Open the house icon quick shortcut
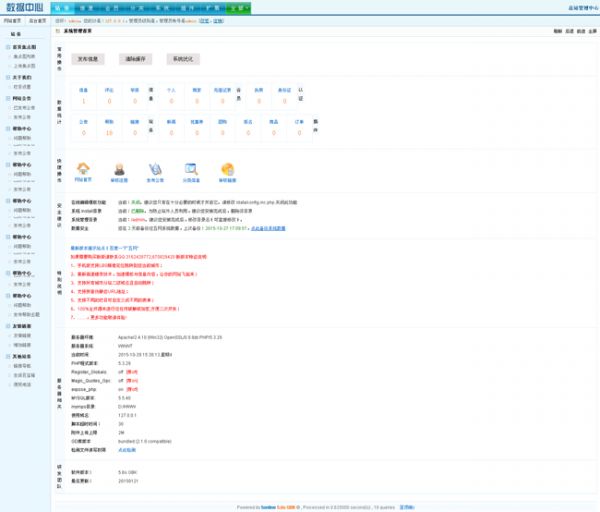 point(83,169)
